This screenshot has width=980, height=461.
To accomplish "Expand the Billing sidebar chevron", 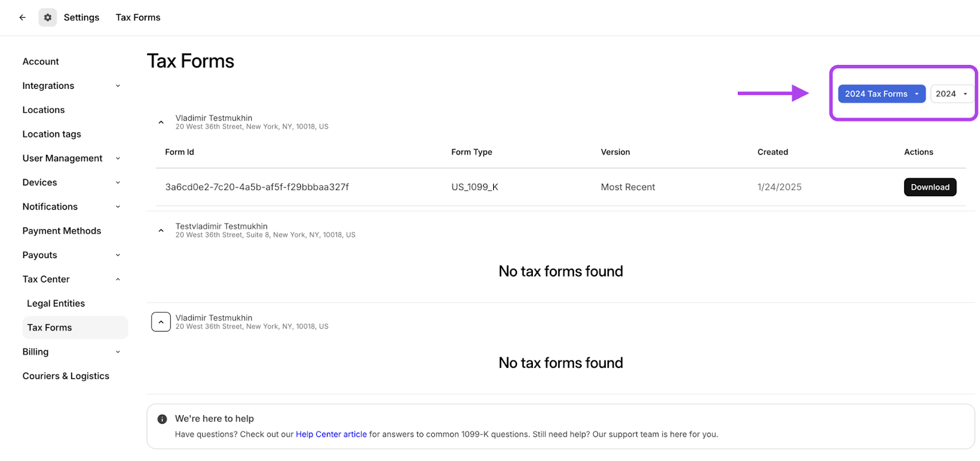I will click(118, 352).
